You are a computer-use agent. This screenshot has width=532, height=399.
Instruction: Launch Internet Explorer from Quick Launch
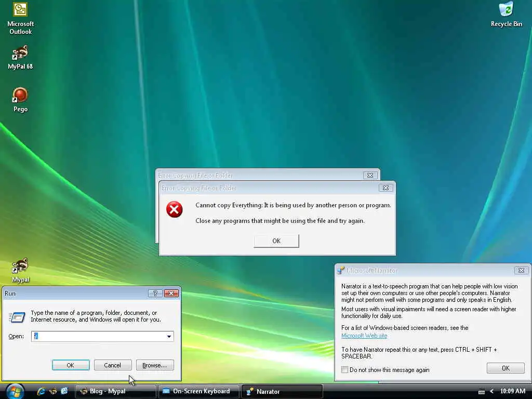41,391
